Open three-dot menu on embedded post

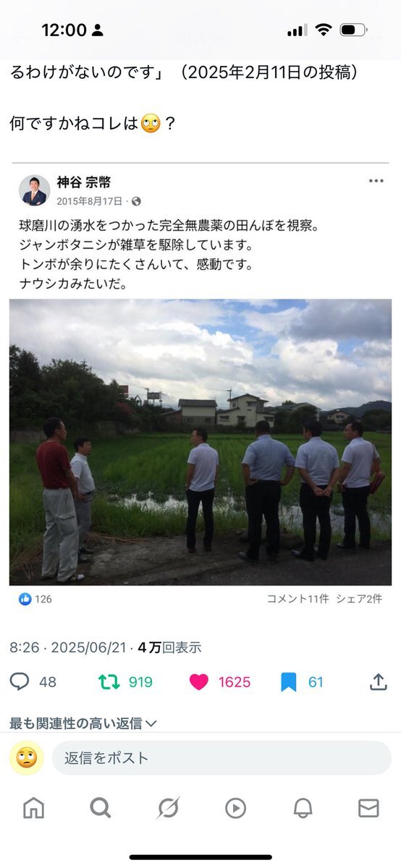tap(376, 181)
